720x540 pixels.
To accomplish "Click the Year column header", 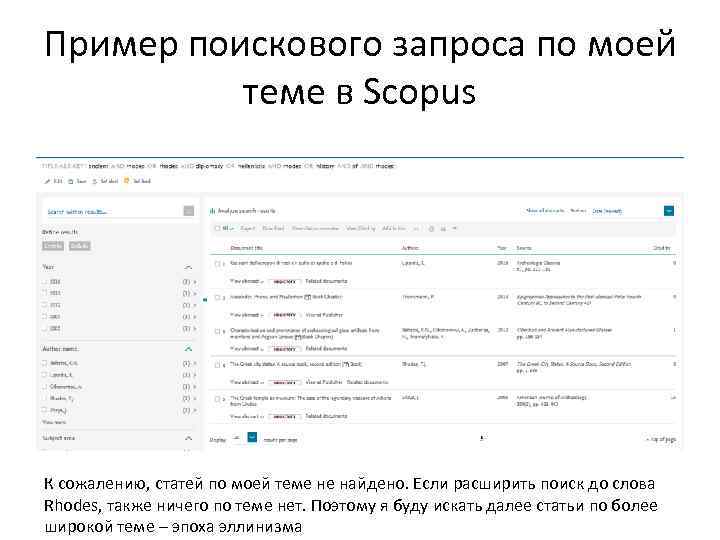I will pyautogui.click(x=501, y=248).
